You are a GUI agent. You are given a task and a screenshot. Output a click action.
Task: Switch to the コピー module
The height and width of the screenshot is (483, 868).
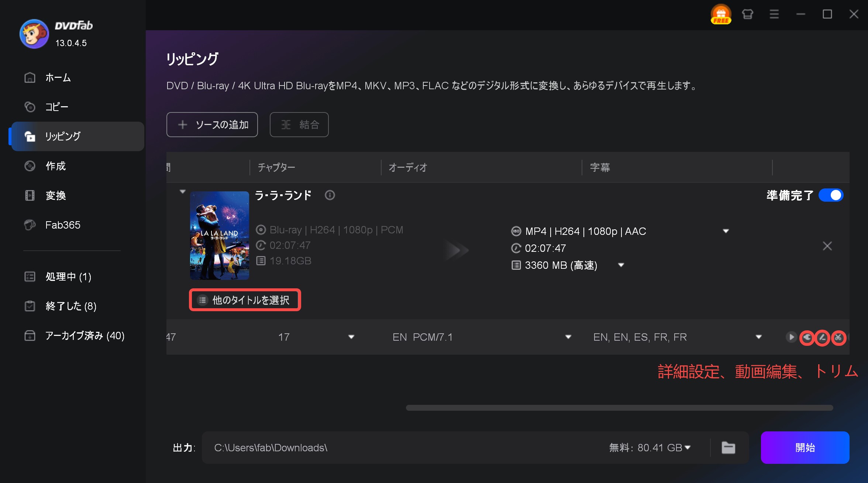click(77, 107)
